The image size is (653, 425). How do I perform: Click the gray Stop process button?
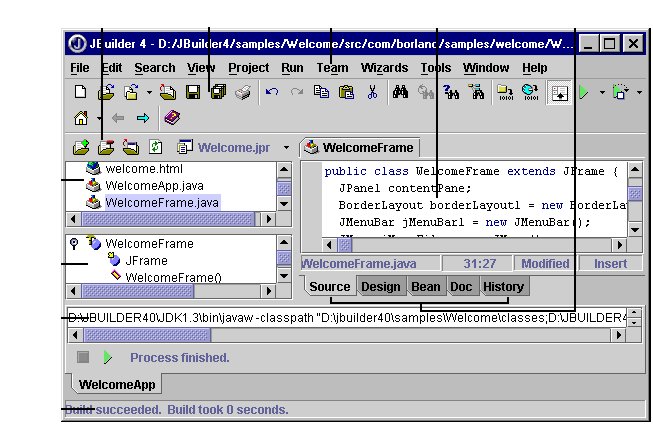click(83, 357)
